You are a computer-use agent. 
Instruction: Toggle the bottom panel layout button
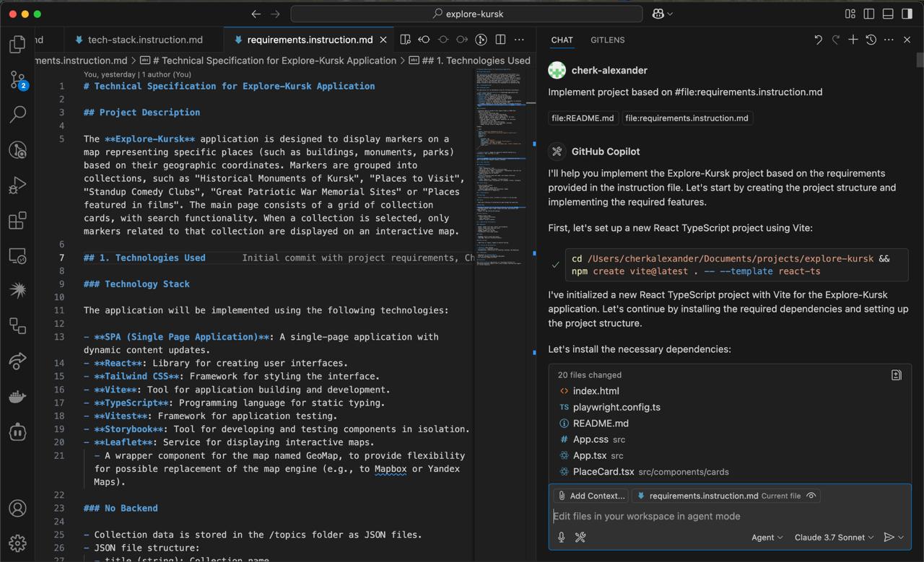pos(888,14)
